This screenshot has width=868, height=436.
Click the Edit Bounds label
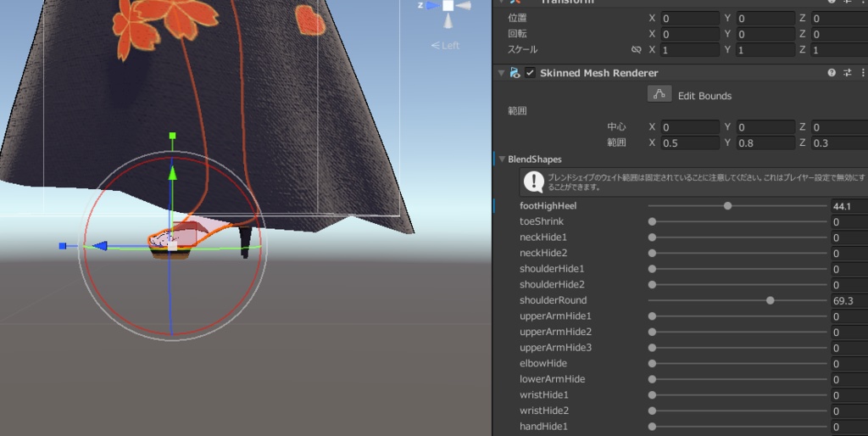(x=704, y=96)
